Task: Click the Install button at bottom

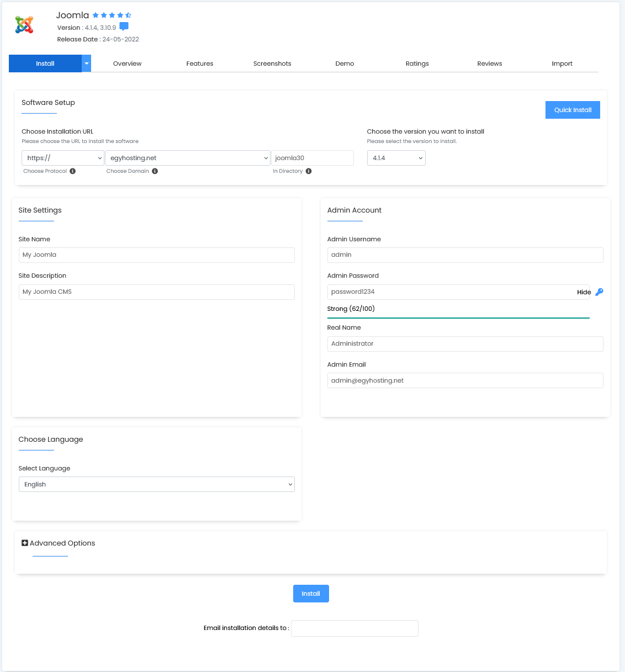Action: 311,594
